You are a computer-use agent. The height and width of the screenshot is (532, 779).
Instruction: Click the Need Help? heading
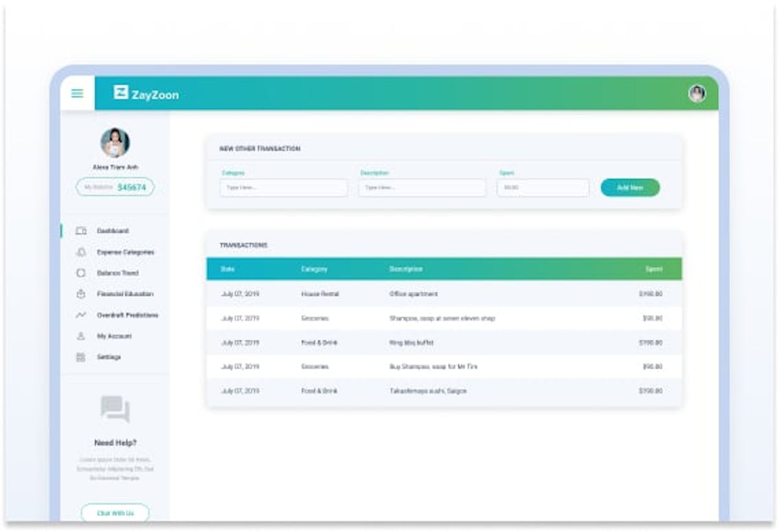(115, 443)
